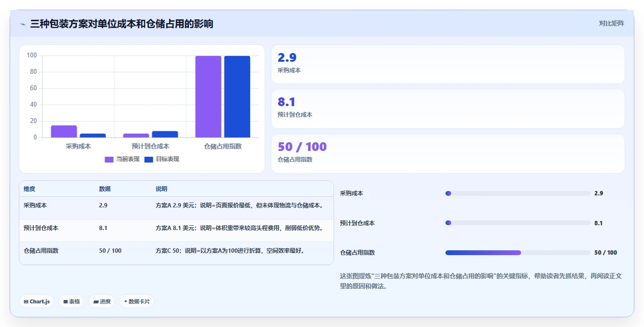Click the 仓储占用指数 progress bar
The height and width of the screenshot is (327, 644).
(x=518, y=253)
